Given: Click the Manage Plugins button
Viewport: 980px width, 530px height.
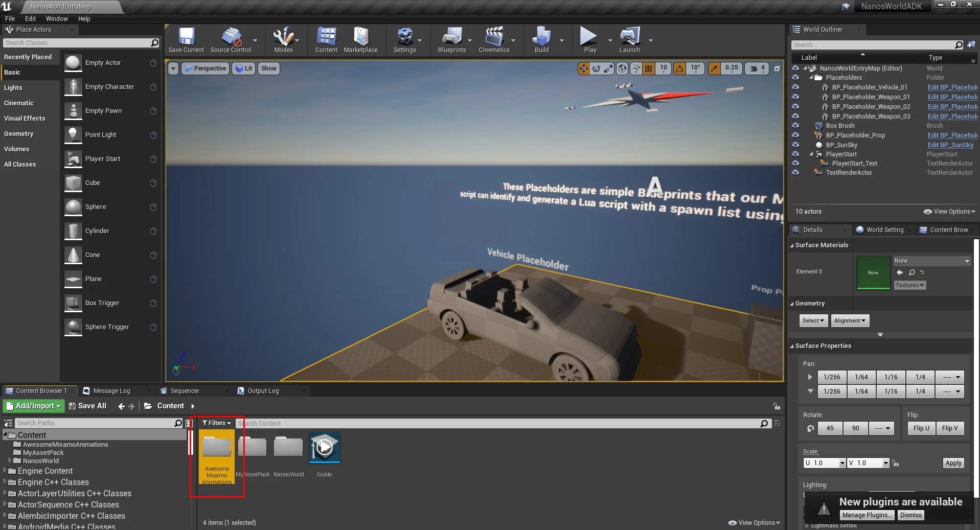Looking at the screenshot, I should pos(868,515).
